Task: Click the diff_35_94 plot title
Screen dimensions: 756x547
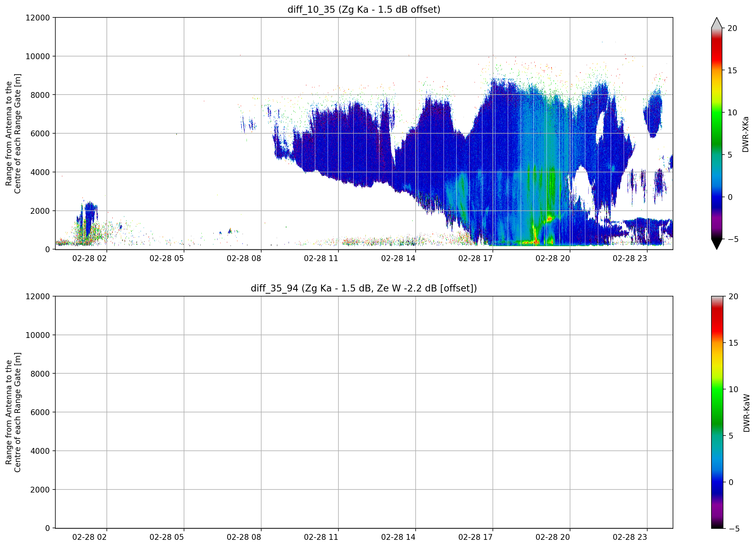Action: tap(364, 288)
